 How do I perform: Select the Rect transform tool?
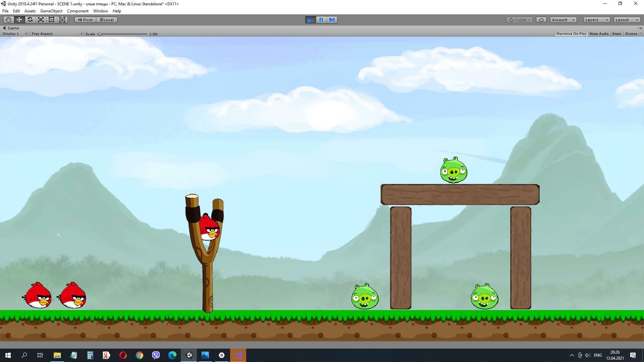(51, 20)
